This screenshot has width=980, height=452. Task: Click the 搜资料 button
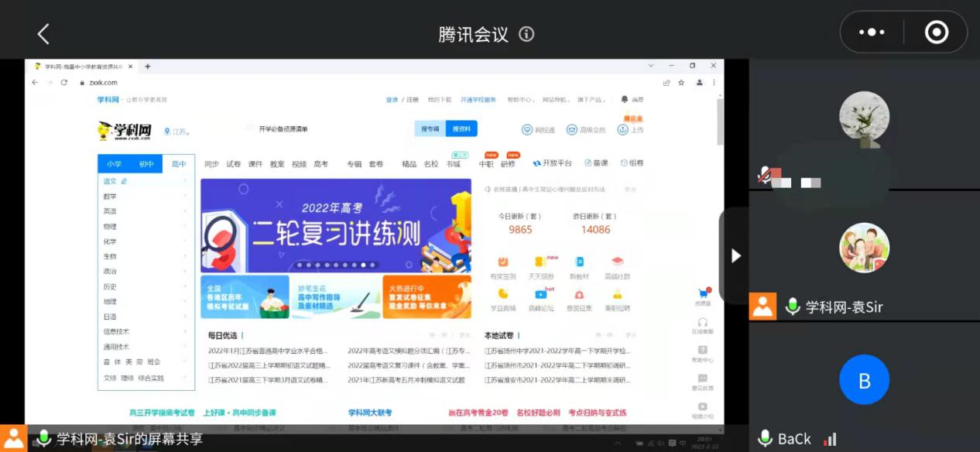click(x=461, y=129)
